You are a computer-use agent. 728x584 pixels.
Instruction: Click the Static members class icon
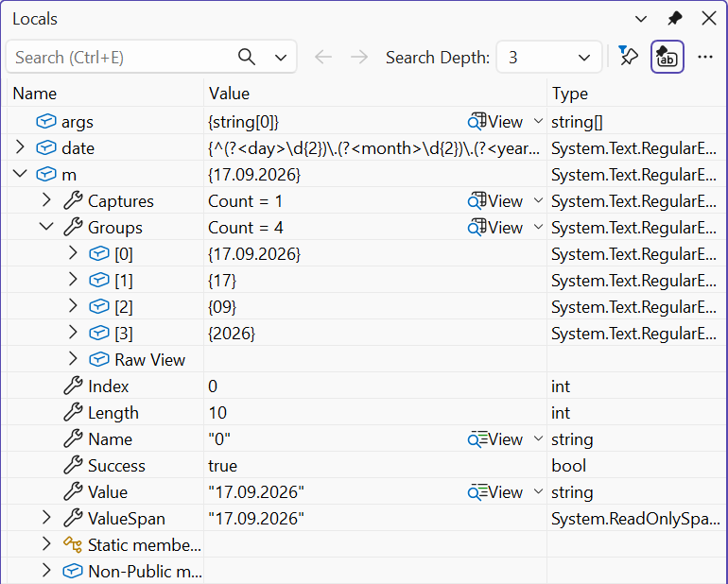click(73, 544)
